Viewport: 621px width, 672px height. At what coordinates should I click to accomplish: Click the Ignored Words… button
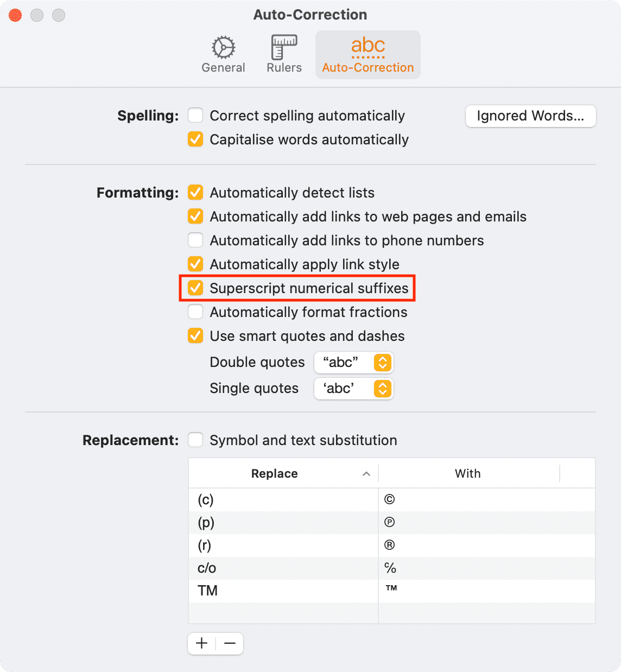[x=531, y=116]
